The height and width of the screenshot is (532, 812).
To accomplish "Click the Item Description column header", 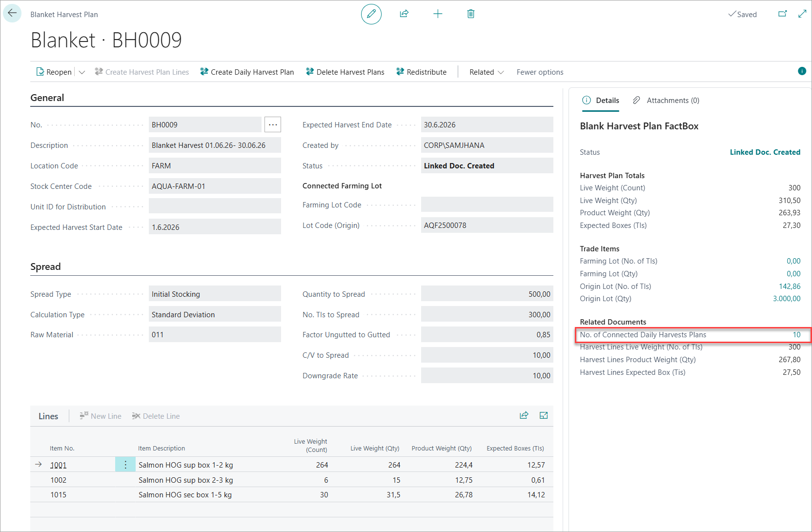I will [x=162, y=448].
